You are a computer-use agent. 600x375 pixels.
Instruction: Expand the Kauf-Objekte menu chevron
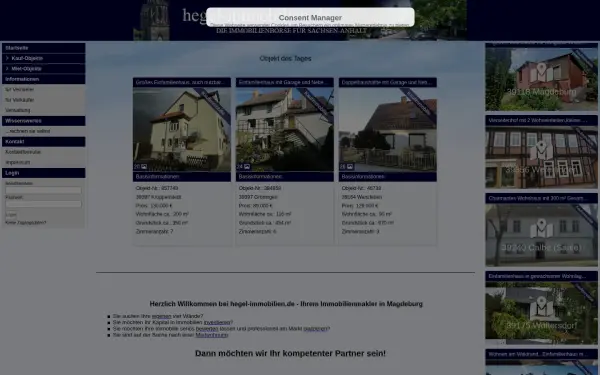(x=7, y=58)
